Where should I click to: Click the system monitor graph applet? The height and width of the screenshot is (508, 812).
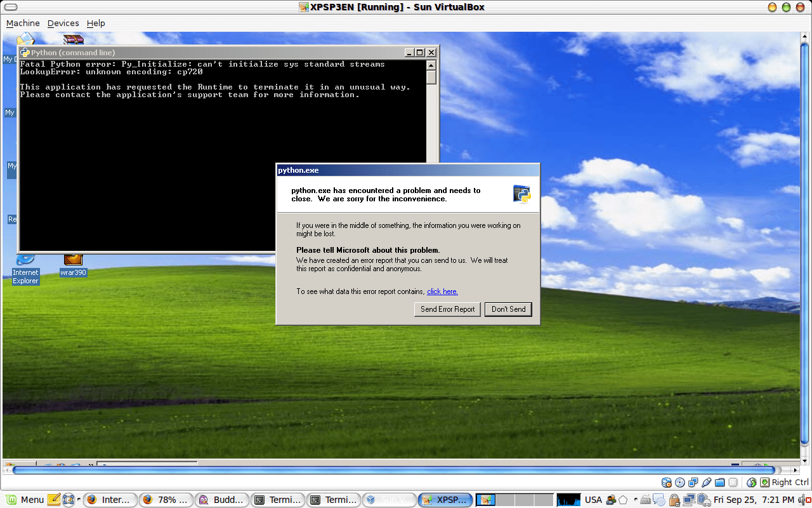tap(568, 500)
